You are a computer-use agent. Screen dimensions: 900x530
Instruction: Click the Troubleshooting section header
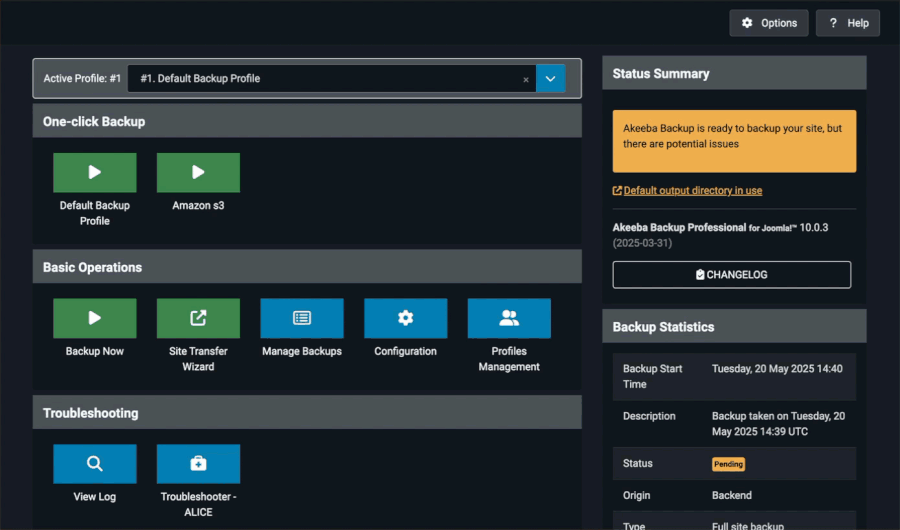tap(307, 413)
